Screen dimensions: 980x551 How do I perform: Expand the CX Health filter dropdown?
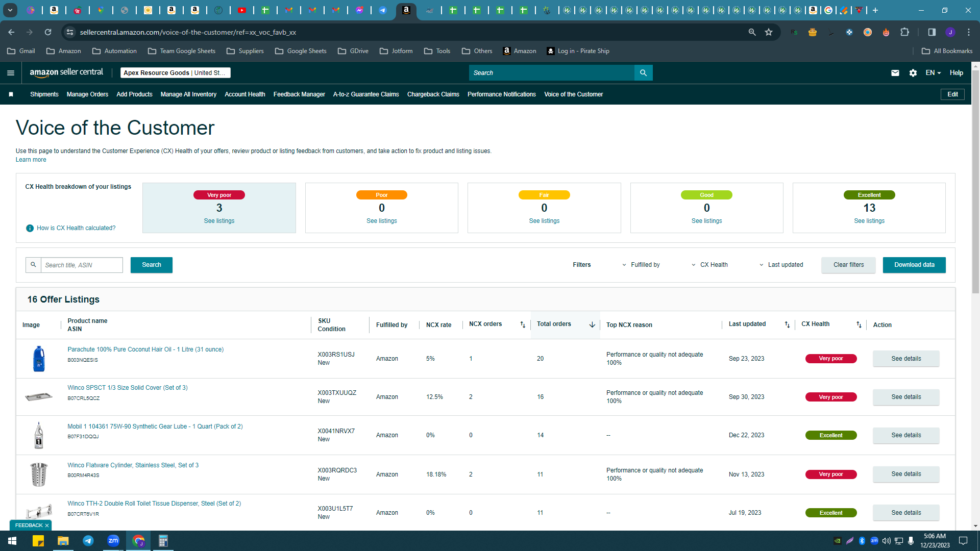710,265
